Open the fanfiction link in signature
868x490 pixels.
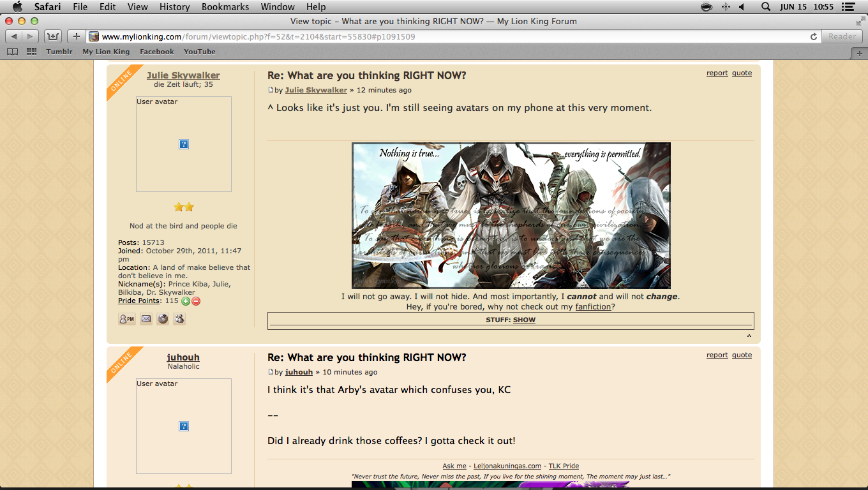593,307
